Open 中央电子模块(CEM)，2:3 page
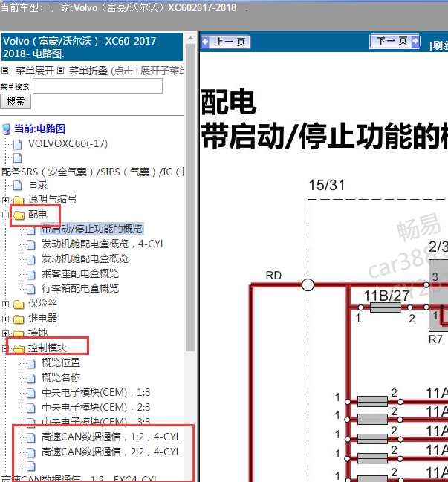Image resolution: width=448 pixels, height=482 pixels. click(96, 407)
